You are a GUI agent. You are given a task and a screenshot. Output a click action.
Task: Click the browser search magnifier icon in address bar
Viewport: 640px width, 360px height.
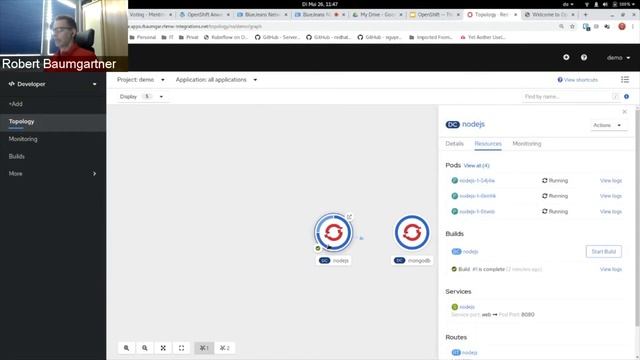tap(561, 26)
